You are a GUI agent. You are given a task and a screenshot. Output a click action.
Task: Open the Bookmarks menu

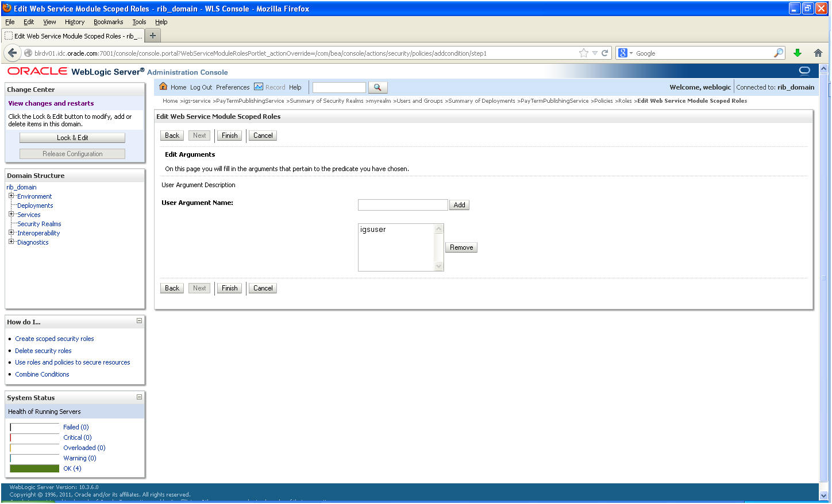(109, 22)
